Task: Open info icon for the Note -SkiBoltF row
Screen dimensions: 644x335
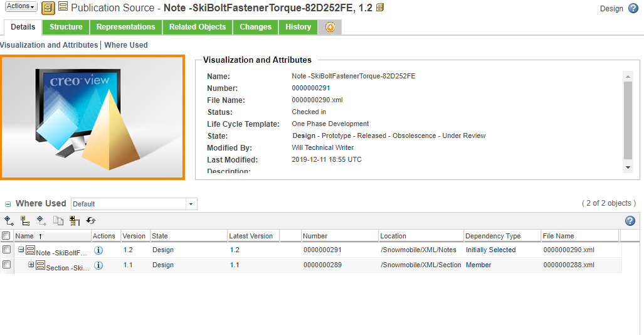Action: click(98, 250)
